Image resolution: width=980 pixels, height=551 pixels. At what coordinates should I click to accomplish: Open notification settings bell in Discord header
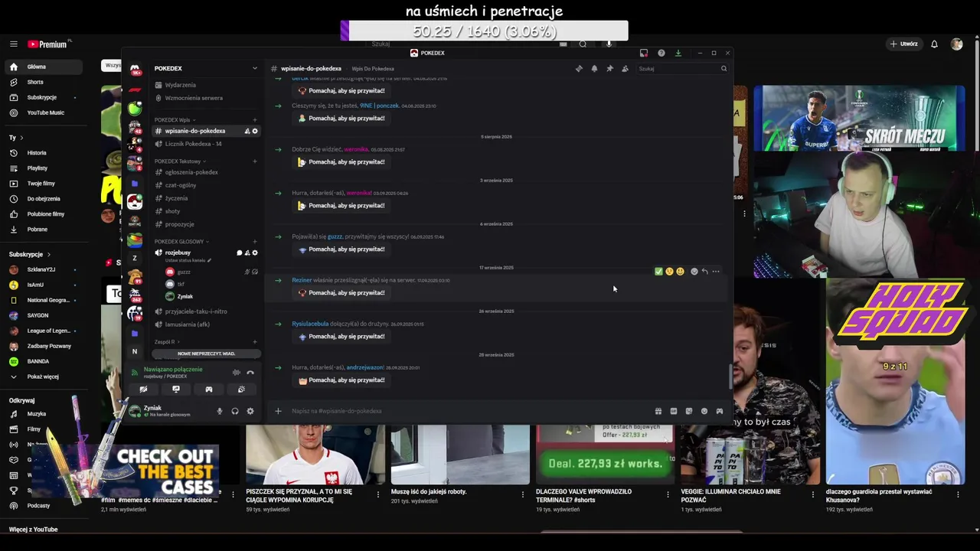[x=594, y=69]
